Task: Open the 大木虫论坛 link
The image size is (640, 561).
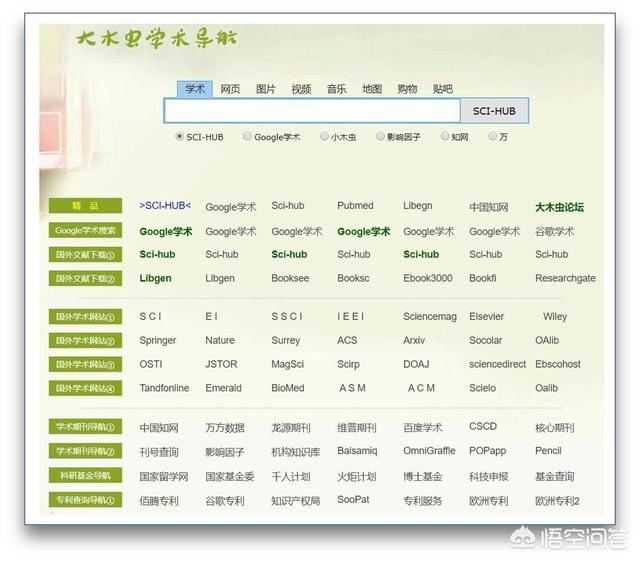Action: (559, 207)
